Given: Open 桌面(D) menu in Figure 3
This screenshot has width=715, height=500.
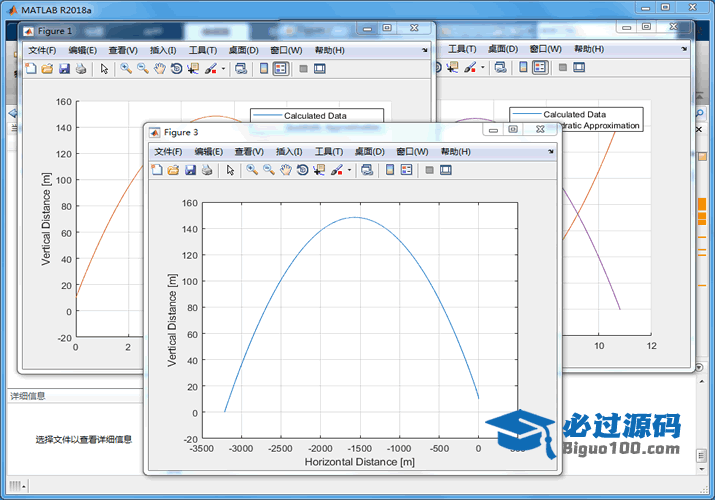Looking at the screenshot, I should tap(369, 151).
